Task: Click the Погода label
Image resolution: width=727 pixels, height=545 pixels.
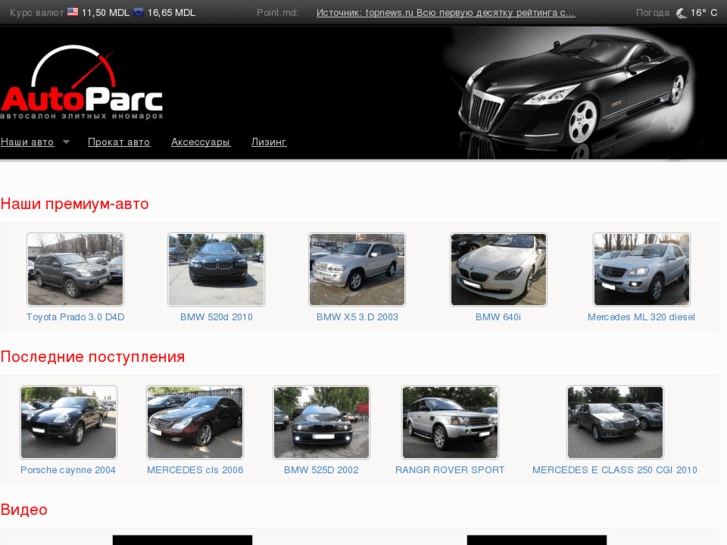Action: click(652, 13)
